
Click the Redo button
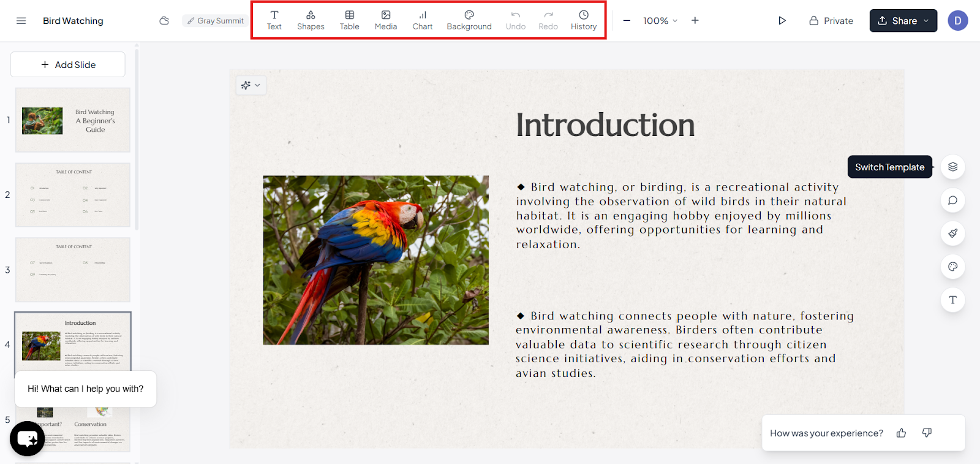pyautogui.click(x=548, y=20)
